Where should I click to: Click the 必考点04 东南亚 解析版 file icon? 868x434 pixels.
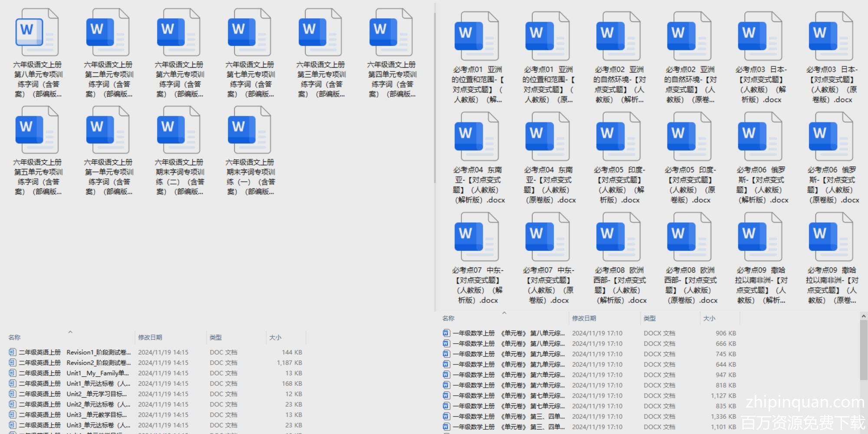point(477,136)
